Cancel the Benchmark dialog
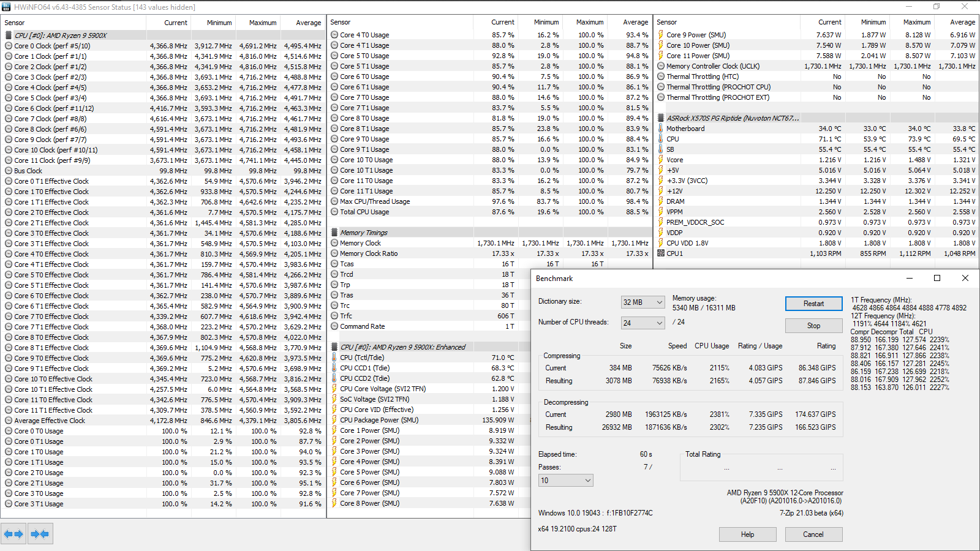980x551 pixels. [813, 534]
